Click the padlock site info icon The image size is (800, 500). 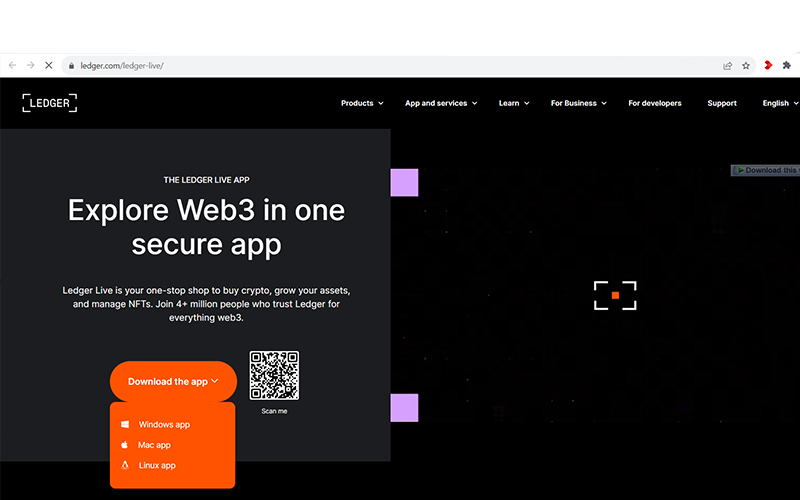[71, 66]
